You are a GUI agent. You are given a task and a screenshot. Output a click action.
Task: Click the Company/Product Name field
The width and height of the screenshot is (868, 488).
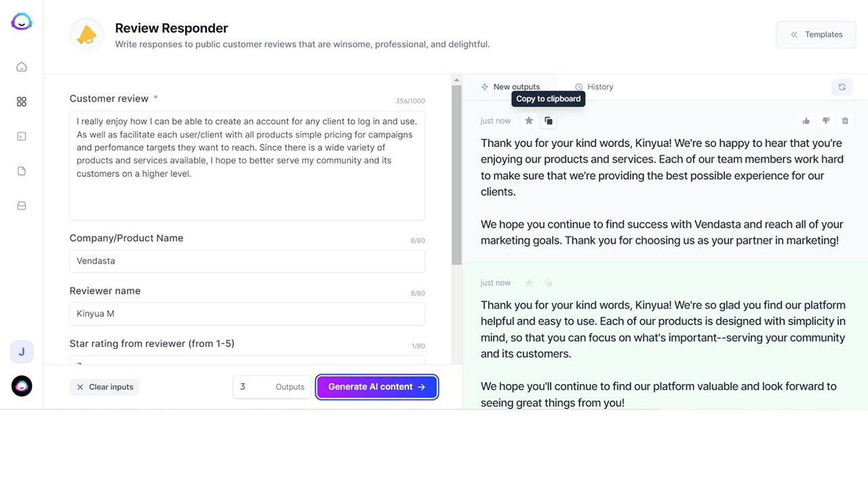(247, 261)
